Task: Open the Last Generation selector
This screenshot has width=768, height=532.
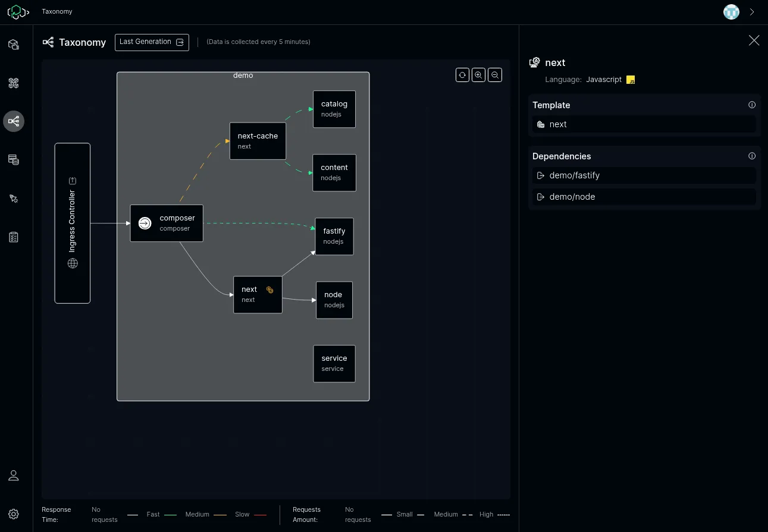Action: tap(152, 42)
